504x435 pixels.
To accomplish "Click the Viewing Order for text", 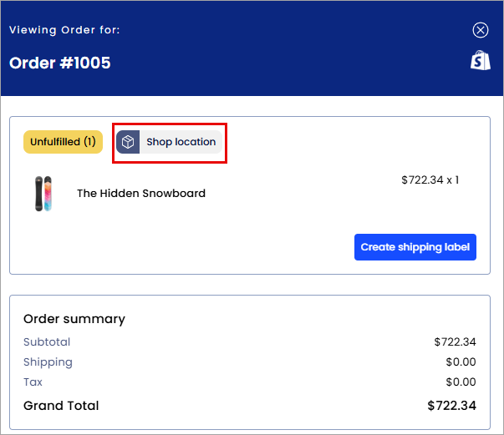I will [64, 30].
